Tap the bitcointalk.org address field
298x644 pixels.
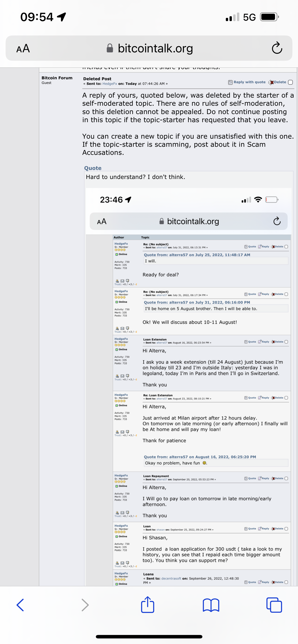click(x=149, y=48)
